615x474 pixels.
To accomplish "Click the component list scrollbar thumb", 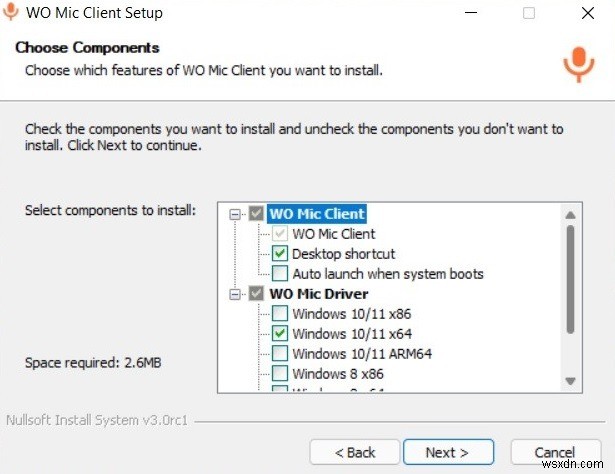I will pos(571,280).
